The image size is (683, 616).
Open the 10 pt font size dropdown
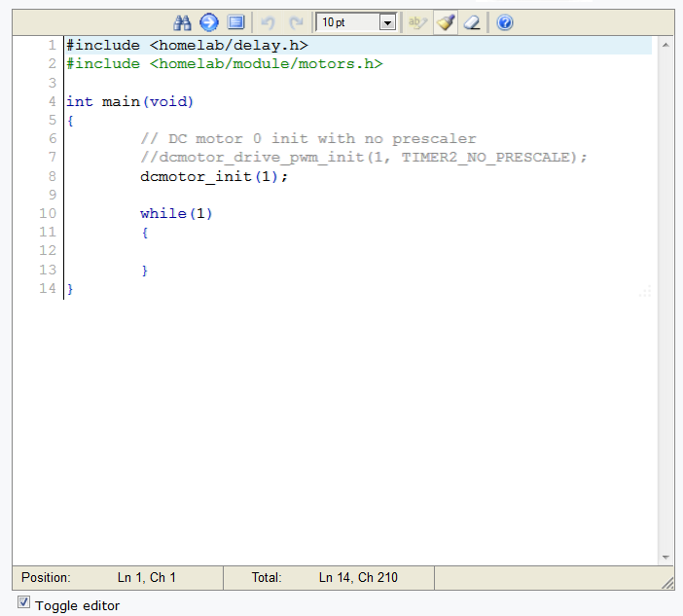coord(357,22)
